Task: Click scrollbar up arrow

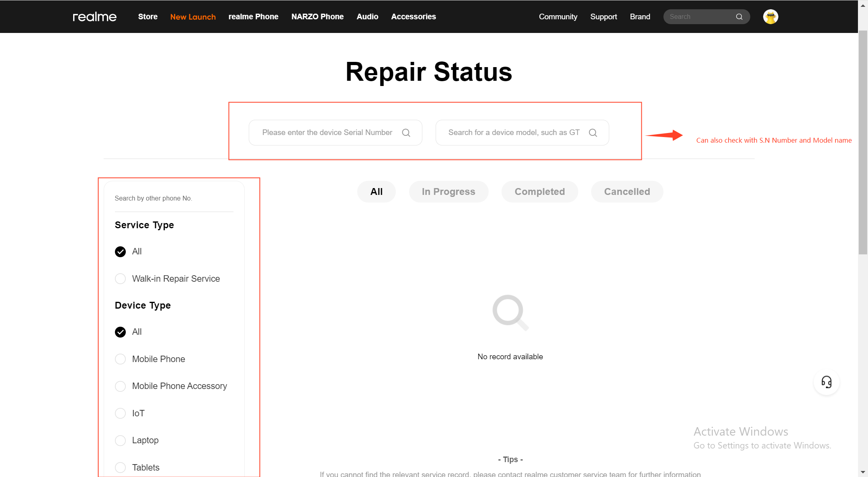Action: 863,6
